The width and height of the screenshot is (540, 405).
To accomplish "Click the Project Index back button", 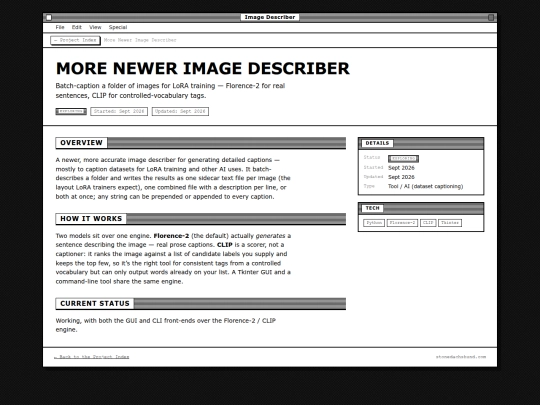I will click(75, 40).
